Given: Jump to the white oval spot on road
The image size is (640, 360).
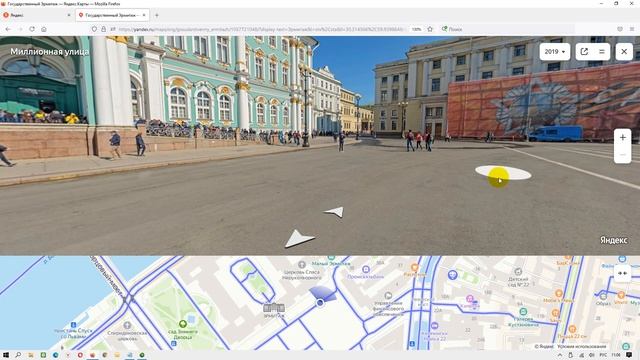Looking at the screenshot, I should [x=503, y=173].
